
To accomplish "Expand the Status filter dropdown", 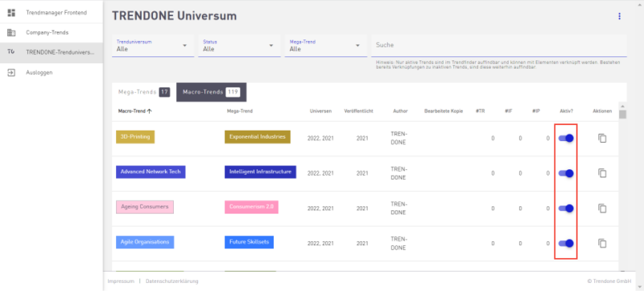I will coord(239,46).
